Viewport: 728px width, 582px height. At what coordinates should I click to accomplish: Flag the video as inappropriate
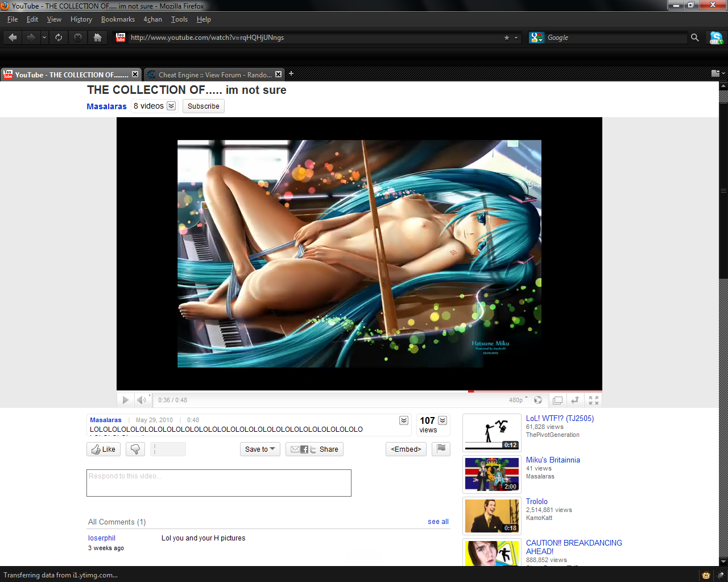(441, 449)
